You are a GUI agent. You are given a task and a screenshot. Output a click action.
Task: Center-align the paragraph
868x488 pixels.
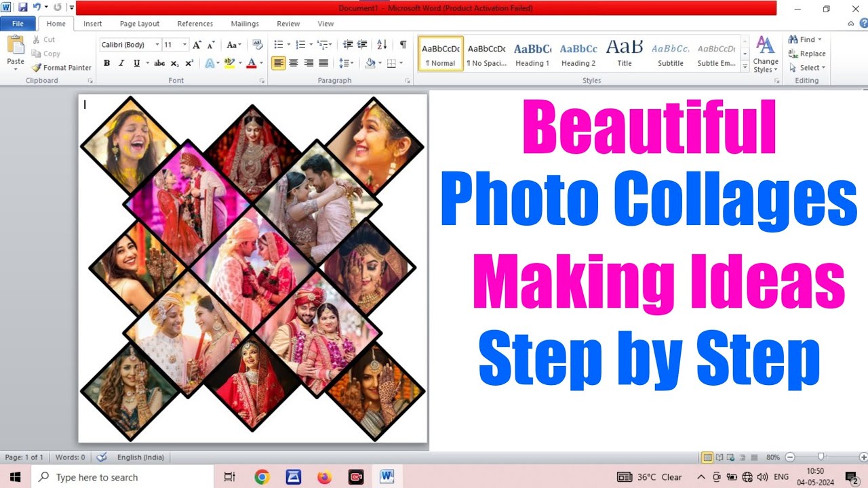(x=294, y=63)
